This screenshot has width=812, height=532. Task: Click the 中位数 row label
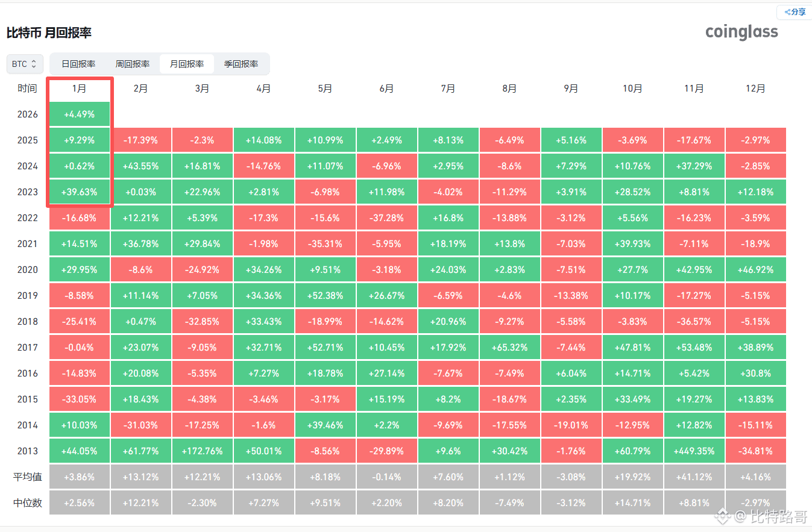tap(27, 502)
